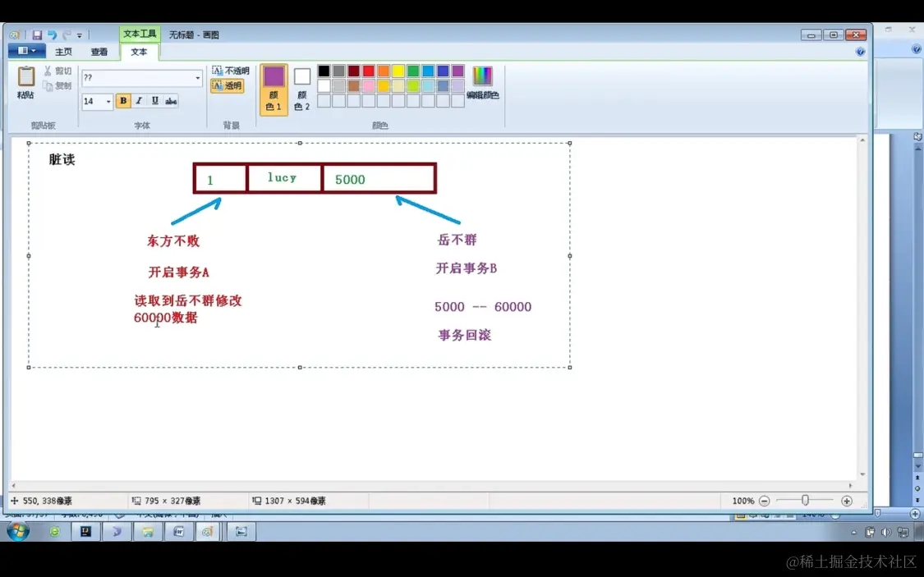Pick the dark gray color swatch
This screenshot has height=577, width=924.
tap(339, 71)
